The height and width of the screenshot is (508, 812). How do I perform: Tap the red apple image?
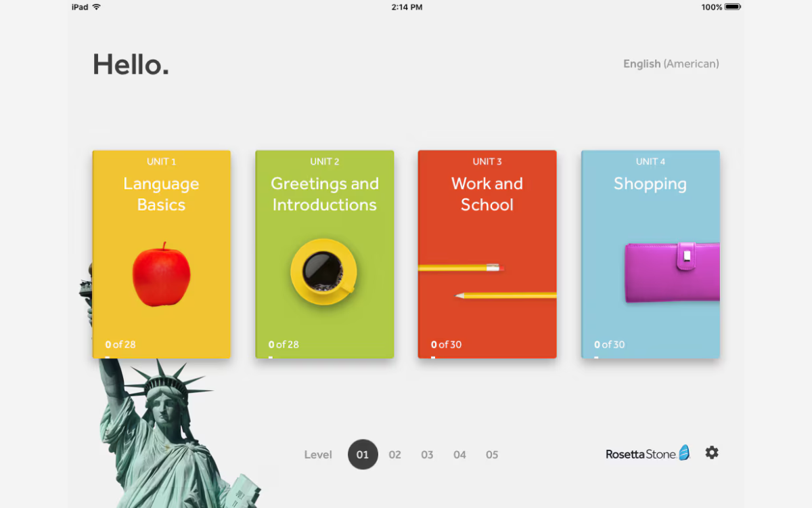point(161,275)
